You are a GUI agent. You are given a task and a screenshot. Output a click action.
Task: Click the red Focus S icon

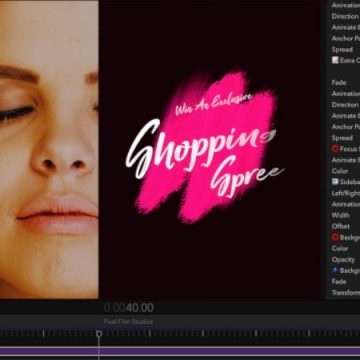335,149
